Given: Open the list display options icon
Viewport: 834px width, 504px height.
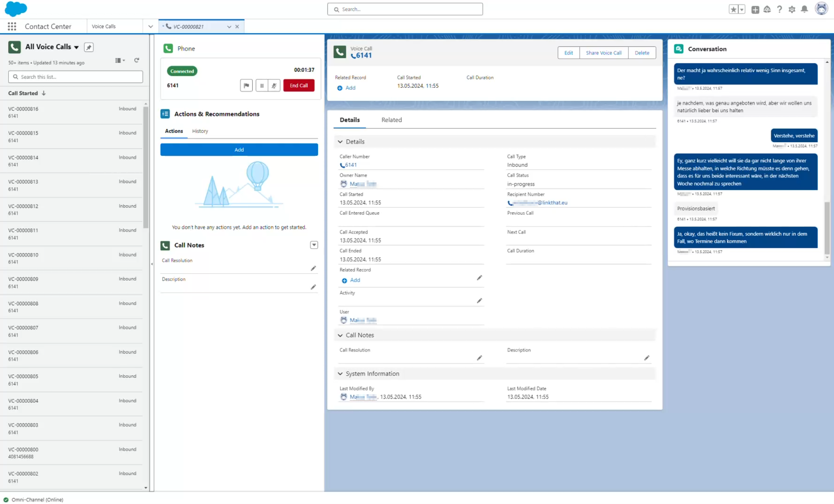Looking at the screenshot, I should point(120,60).
